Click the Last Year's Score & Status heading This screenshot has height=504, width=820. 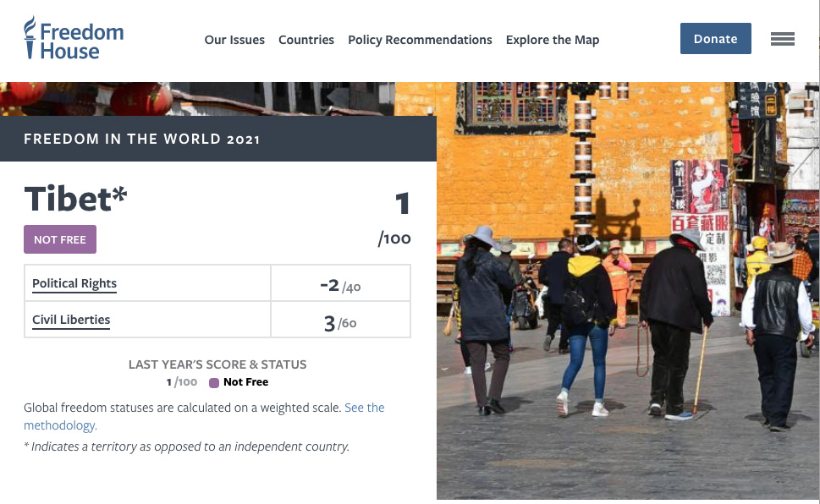[217, 364]
